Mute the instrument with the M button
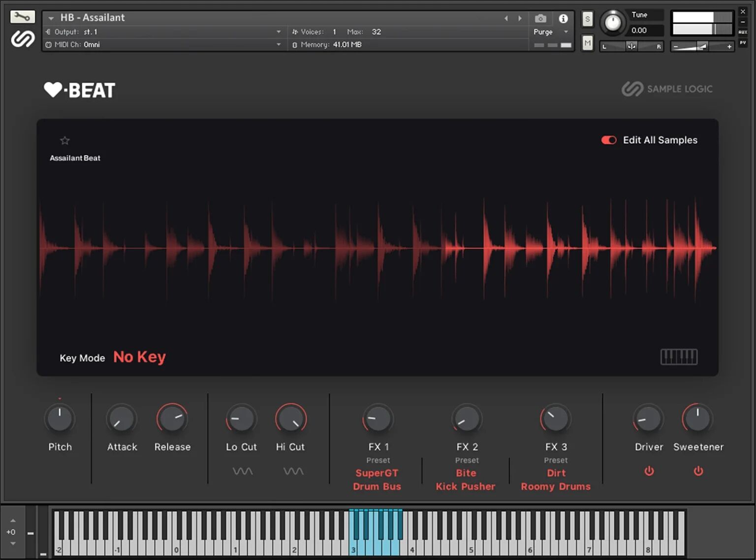This screenshot has width=756, height=560. 587,43
